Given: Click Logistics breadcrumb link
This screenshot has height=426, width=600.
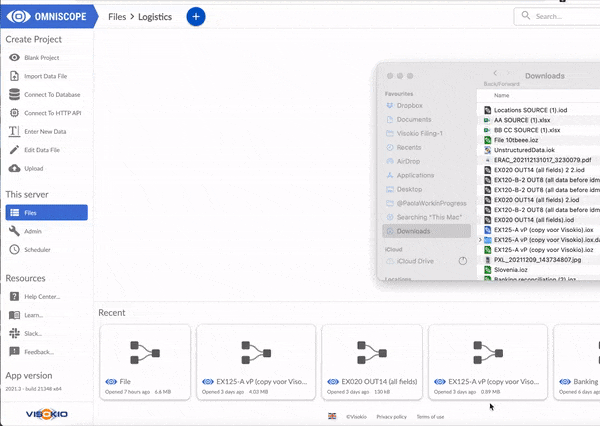Looking at the screenshot, I should tap(155, 17).
